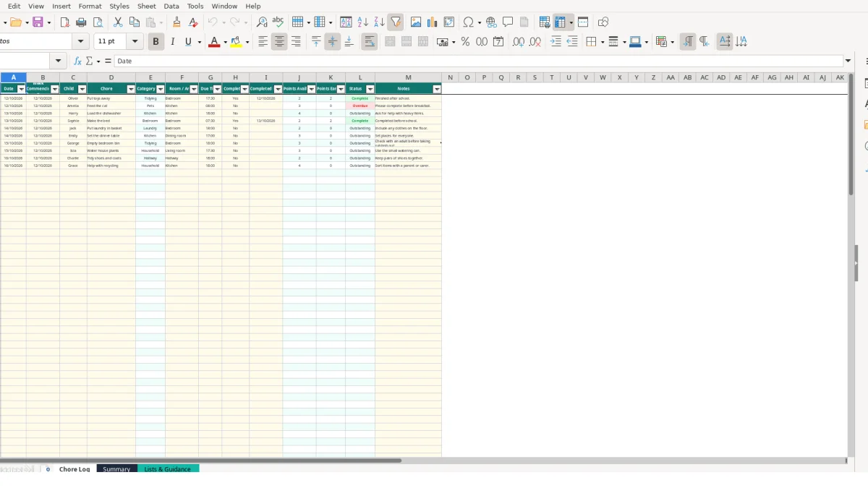Toggle Left-To-Right paragraph direction
868x488 pixels.
pos(688,42)
